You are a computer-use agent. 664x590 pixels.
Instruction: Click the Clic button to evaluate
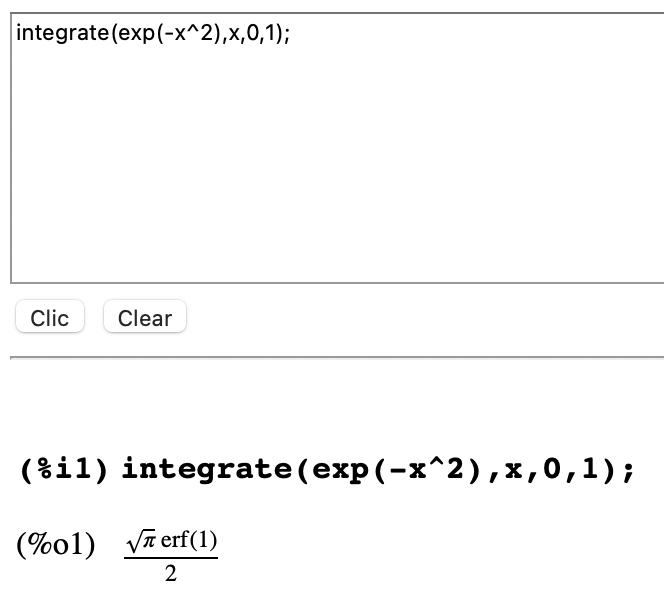[x=50, y=316]
